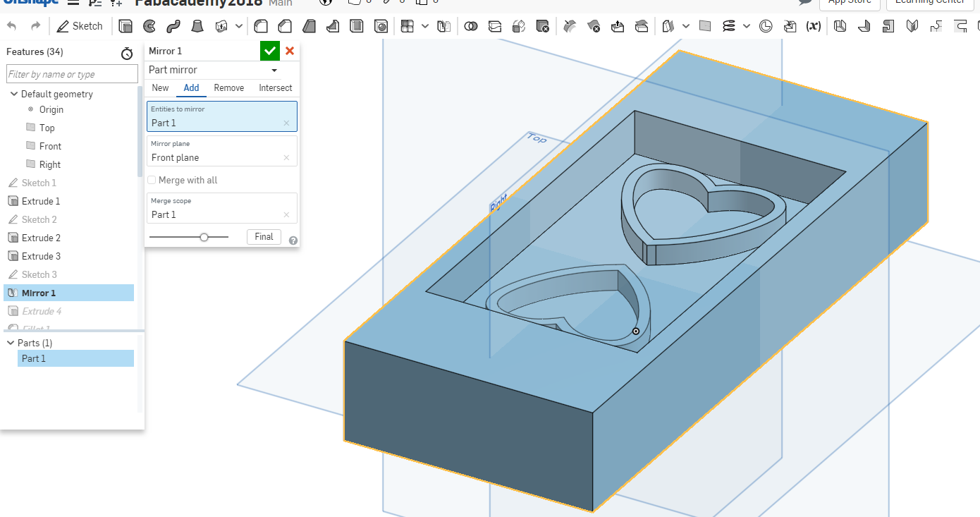Collapse the Default geometry tree
Image resolution: width=980 pixels, height=517 pixels.
[x=14, y=94]
